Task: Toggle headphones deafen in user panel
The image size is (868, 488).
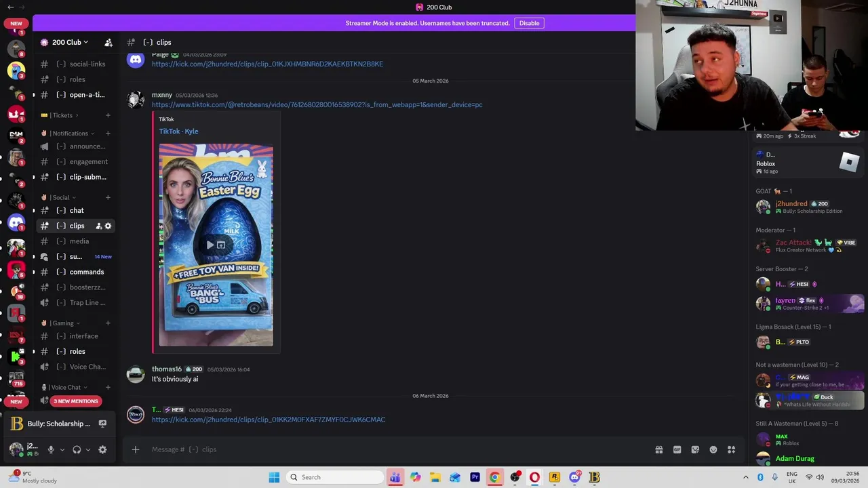Action: [x=77, y=449]
